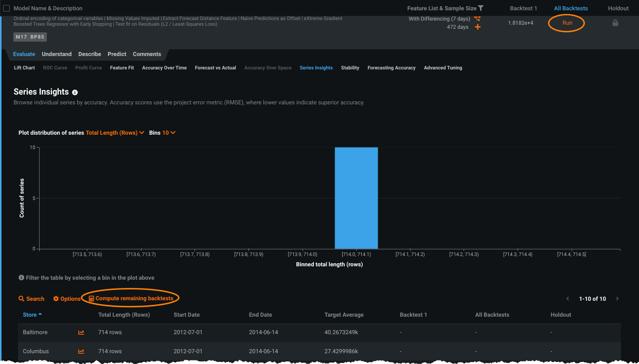Click the filter funnel beside Feature List
The image size is (639, 364).
pyautogui.click(x=481, y=8)
